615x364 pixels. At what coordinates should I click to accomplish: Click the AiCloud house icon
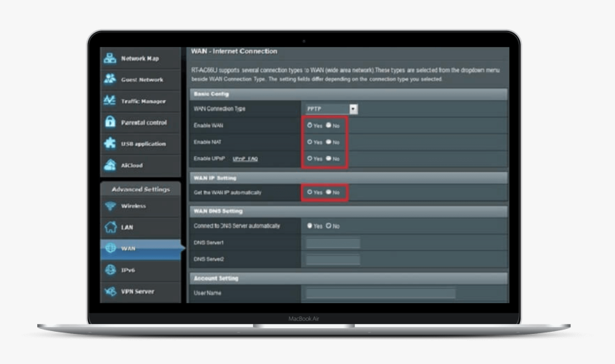(110, 164)
